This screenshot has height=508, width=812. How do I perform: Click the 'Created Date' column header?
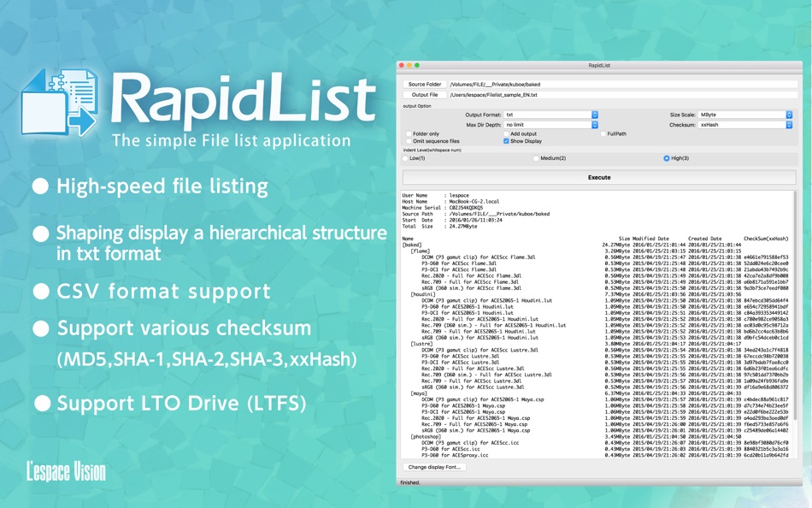coord(705,239)
